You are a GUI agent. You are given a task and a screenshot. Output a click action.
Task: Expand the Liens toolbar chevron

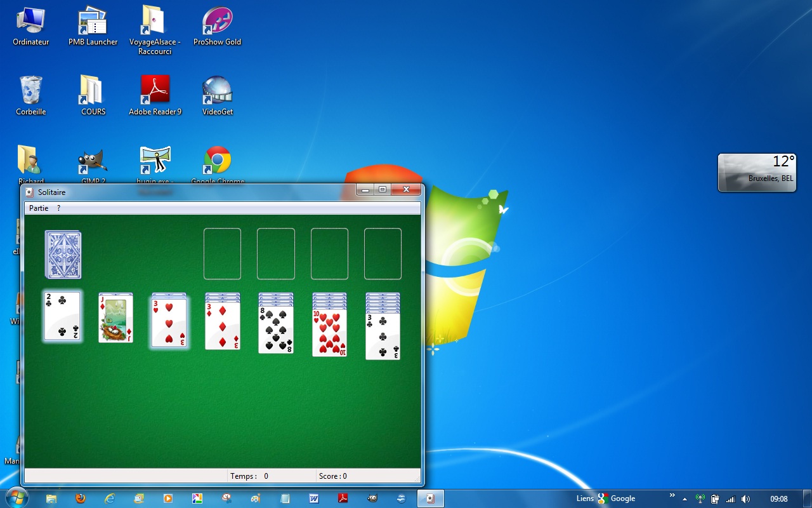click(672, 495)
